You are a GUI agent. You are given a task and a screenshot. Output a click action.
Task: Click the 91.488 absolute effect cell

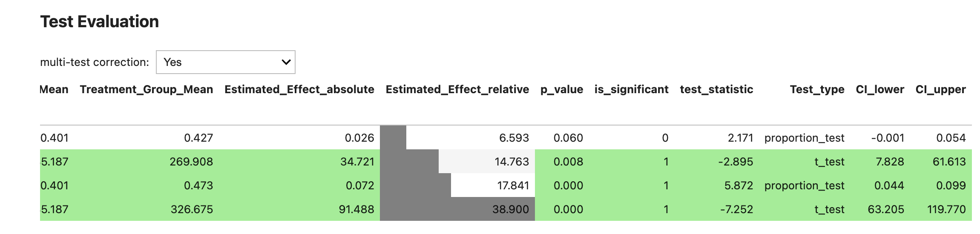pyautogui.click(x=356, y=209)
